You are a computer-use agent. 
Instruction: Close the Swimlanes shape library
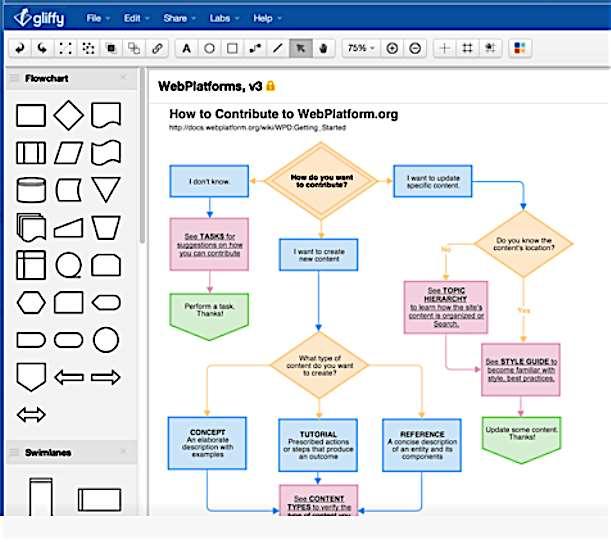[124, 452]
